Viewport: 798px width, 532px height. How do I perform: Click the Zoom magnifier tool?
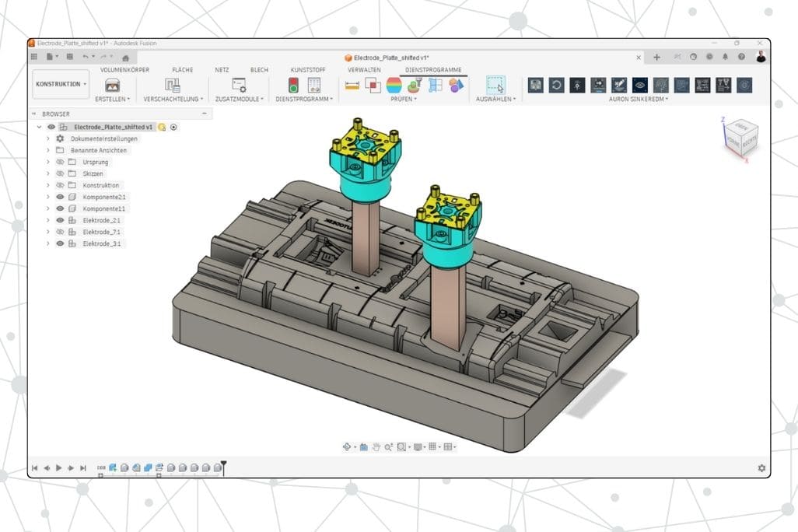(x=389, y=447)
